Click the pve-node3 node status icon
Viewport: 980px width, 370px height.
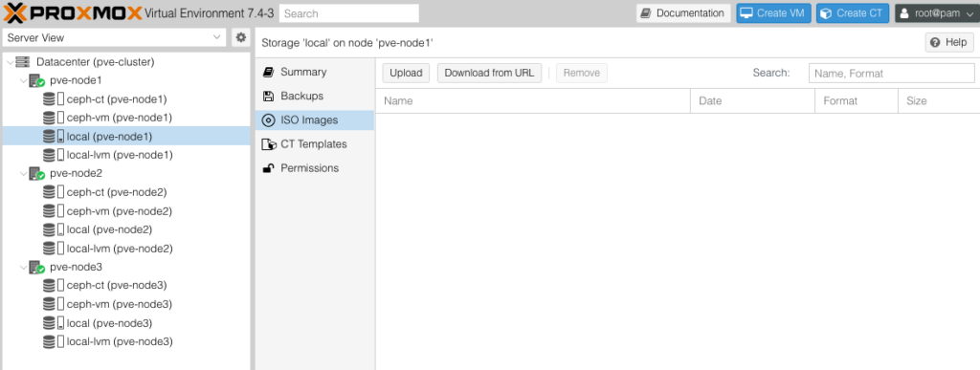coord(37,267)
